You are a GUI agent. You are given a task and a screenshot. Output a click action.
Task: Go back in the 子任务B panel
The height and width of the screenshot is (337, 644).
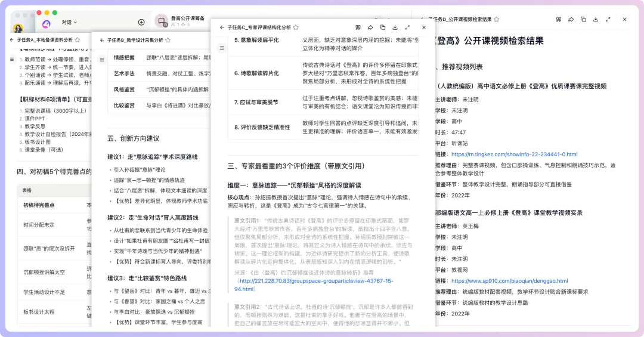tap(102, 41)
